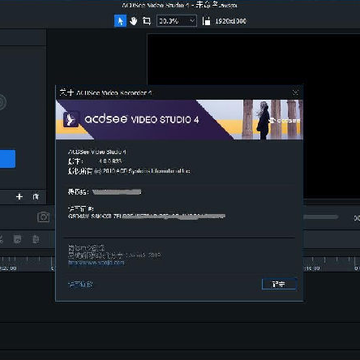The width and height of the screenshot is (360, 360).
Task: Click the canvas size lock icon
Action: pos(206,21)
